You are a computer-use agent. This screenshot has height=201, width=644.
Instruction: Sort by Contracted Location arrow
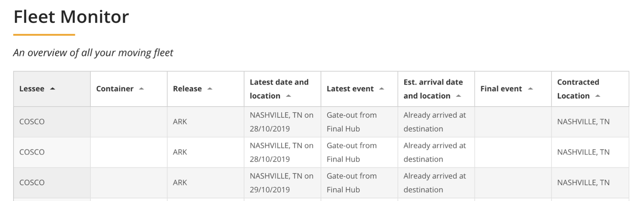[598, 96]
